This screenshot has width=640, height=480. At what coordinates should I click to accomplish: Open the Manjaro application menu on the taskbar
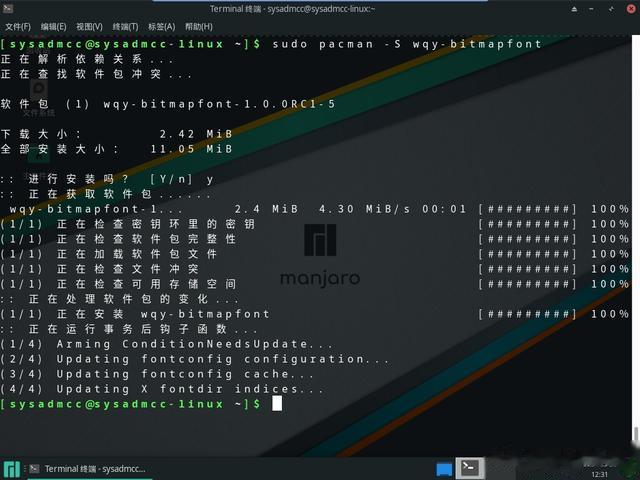(x=11, y=469)
